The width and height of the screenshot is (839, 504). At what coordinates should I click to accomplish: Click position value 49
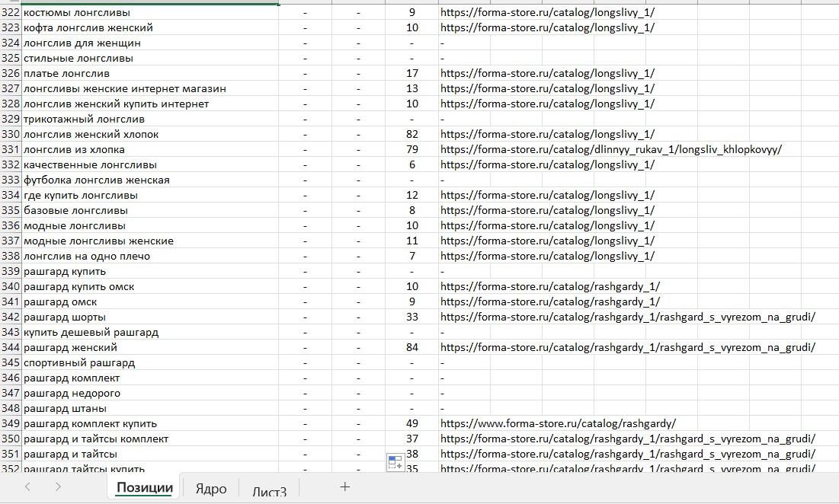pyautogui.click(x=412, y=424)
